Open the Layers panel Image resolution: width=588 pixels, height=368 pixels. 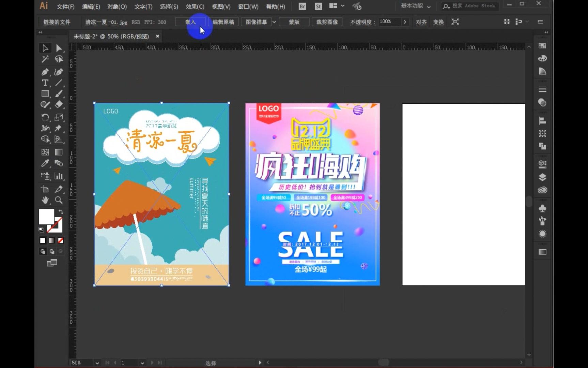click(542, 177)
